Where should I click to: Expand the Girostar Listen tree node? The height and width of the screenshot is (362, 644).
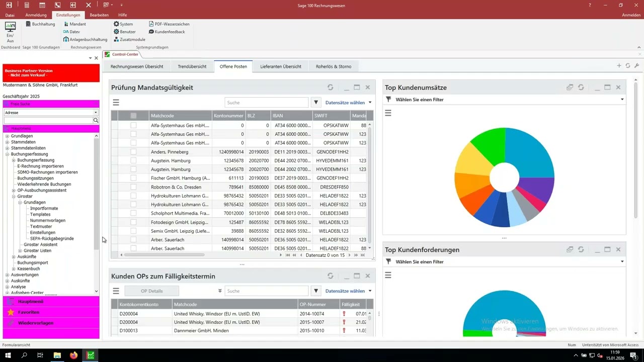20,251
